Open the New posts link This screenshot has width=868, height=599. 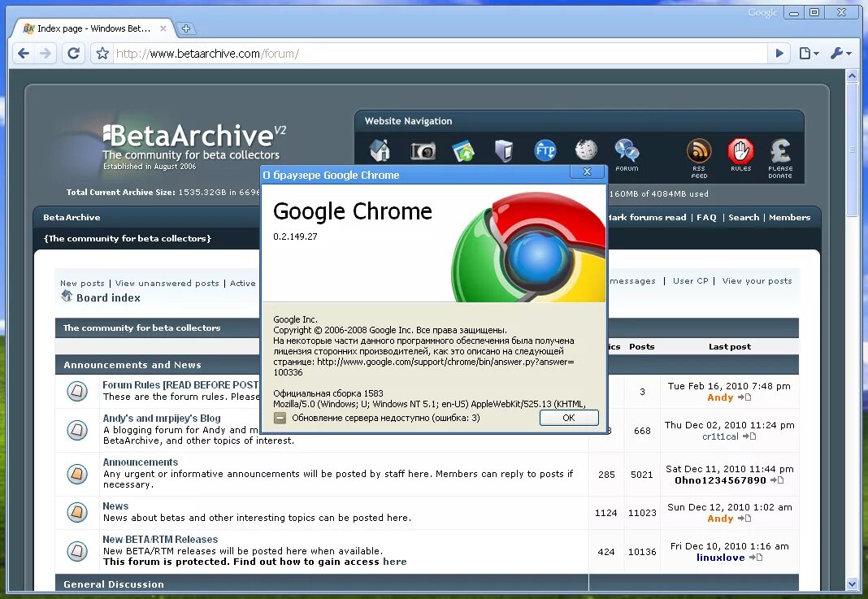click(82, 284)
